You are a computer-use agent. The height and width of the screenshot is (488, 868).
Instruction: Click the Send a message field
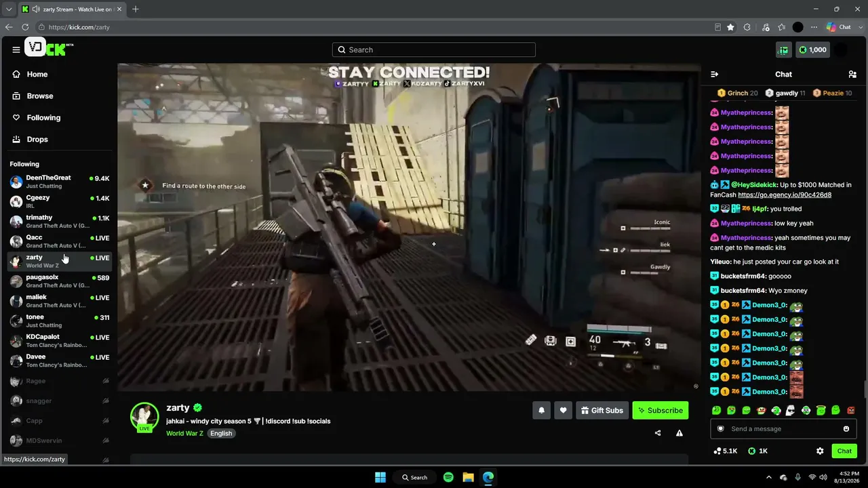[x=783, y=428]
